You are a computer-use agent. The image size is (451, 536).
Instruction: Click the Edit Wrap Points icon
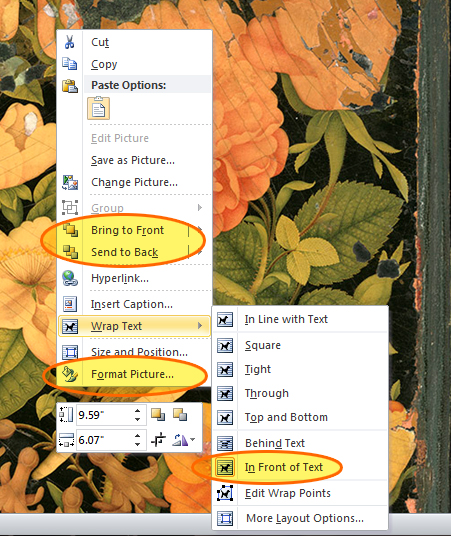[225, 493]
